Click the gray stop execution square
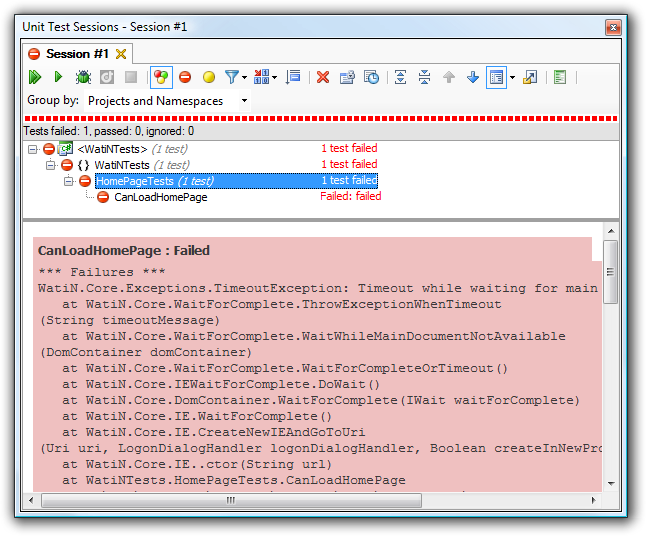The height and width of the screenshot is (536, 646). 131,77
